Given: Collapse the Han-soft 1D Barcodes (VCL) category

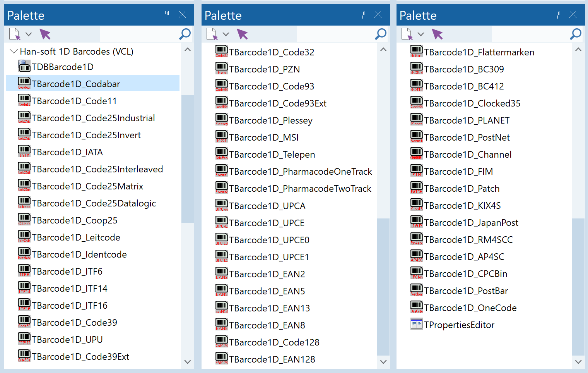Looking at the screenshot, I should pyautogui.click(x=14, y=51).
